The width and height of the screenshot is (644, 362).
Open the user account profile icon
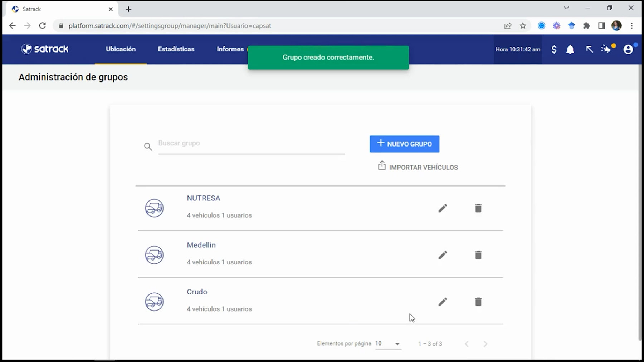(628, 49)
